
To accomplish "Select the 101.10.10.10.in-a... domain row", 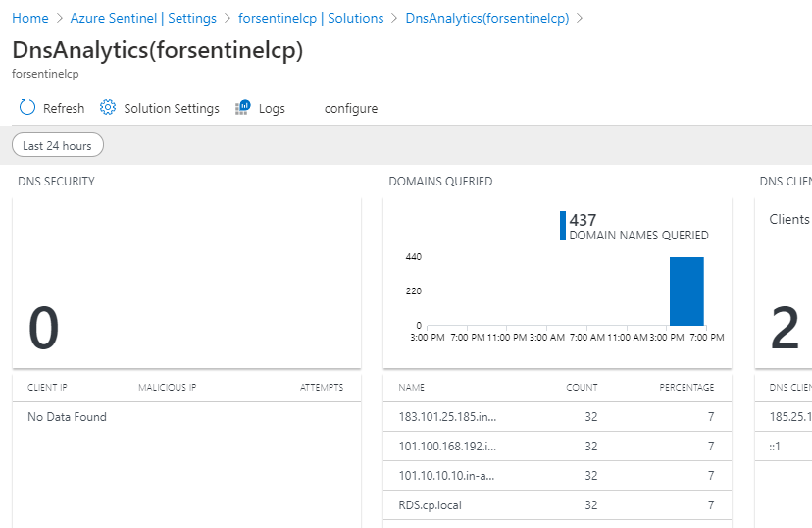I will pos(557,476).
